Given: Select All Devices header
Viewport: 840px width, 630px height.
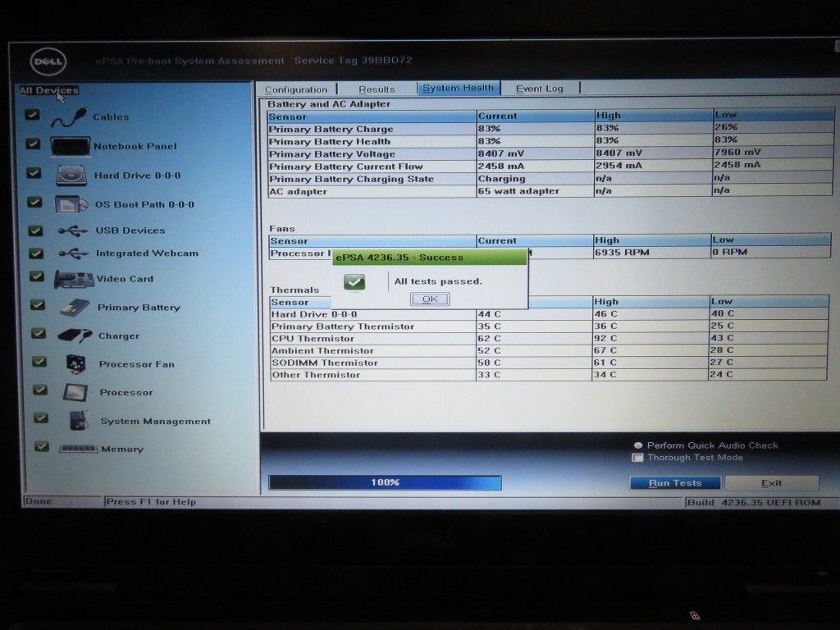Looking at the screenshot, I should [48, 90].
